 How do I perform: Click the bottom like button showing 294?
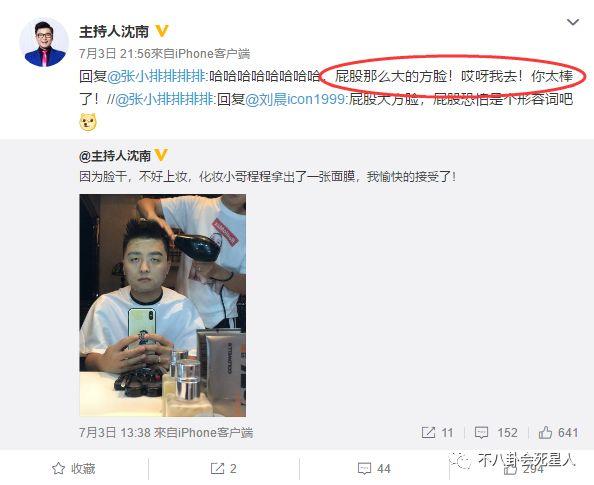(x=523, y=470)
